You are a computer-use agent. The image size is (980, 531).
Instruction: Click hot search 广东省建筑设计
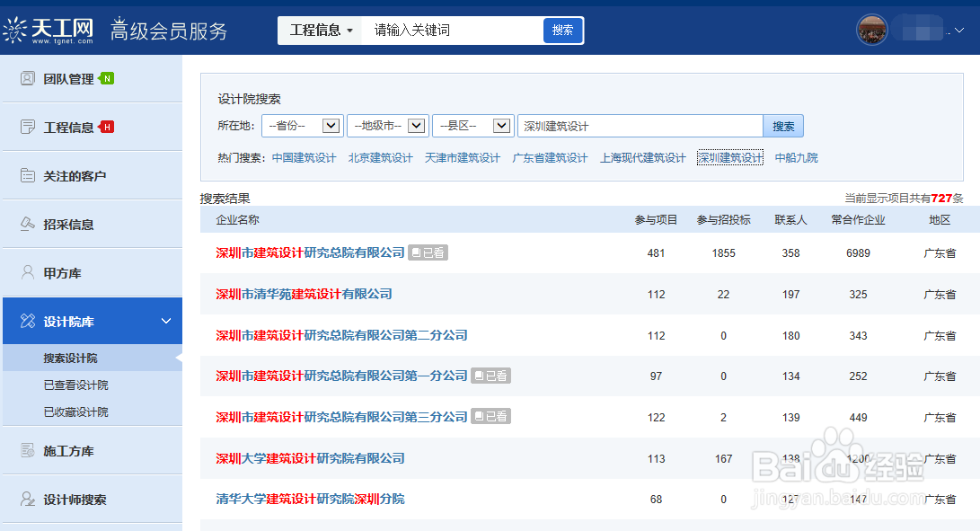pyautogui.click(x=550, y=157)
